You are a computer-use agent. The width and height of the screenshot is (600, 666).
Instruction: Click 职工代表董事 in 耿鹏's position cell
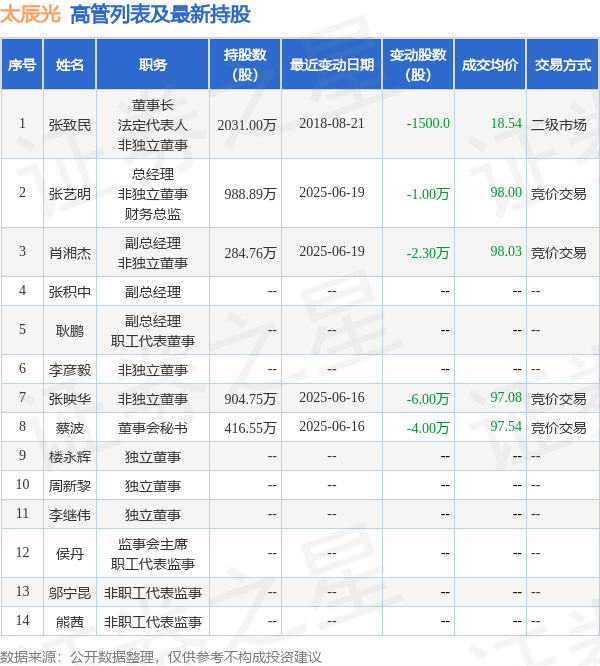pos(153,341)
